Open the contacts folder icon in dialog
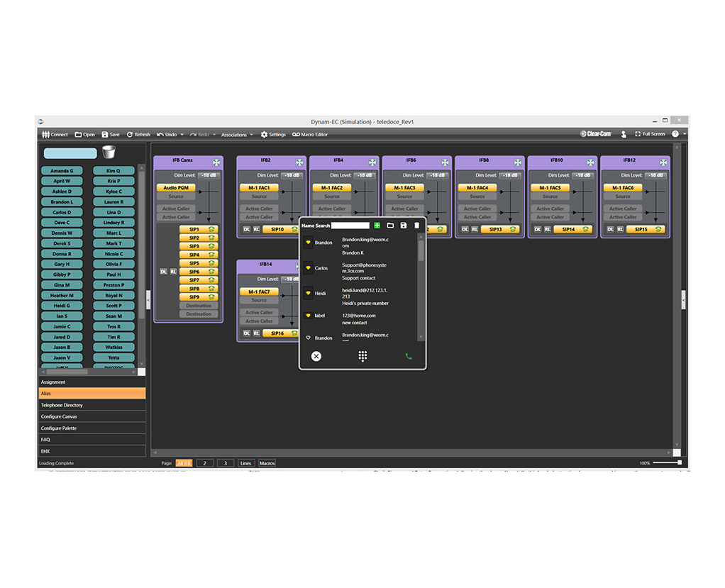Viewport: 725px width, 588px height. tap(390, 225)
